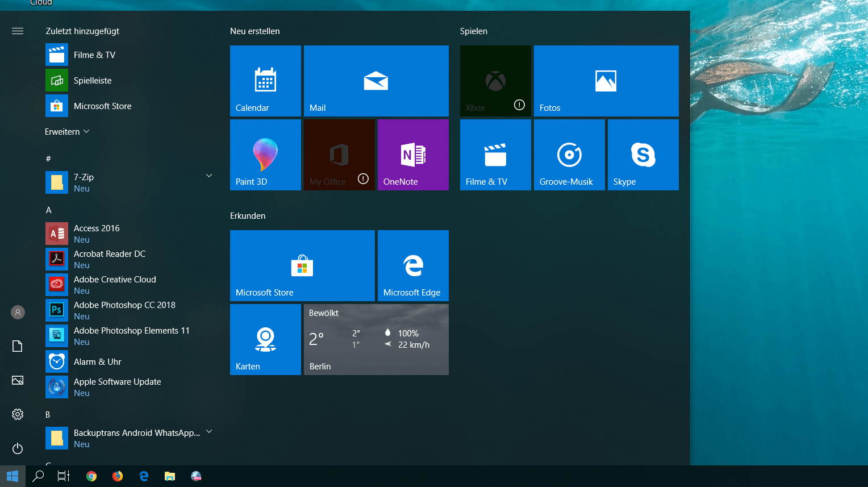Viewport: 868px width, 487px height.
Task: Open the OneNote tile
Action: tap(413, 155)
